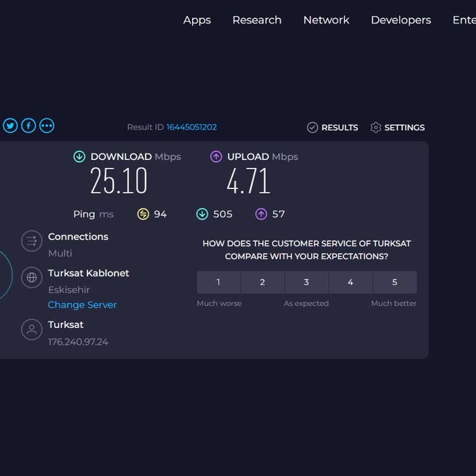Click the Turksat Kablonet server name
Screen dimensions: 476x476
click(89, 273)
